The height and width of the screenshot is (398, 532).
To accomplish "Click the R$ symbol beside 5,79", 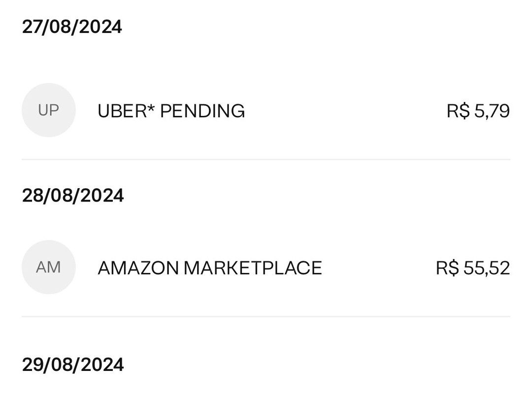I will pos(458,111).
